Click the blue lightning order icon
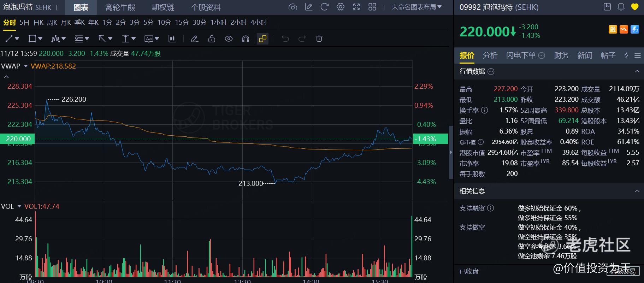The image size is (644, 283). click(x=635, y=30)
